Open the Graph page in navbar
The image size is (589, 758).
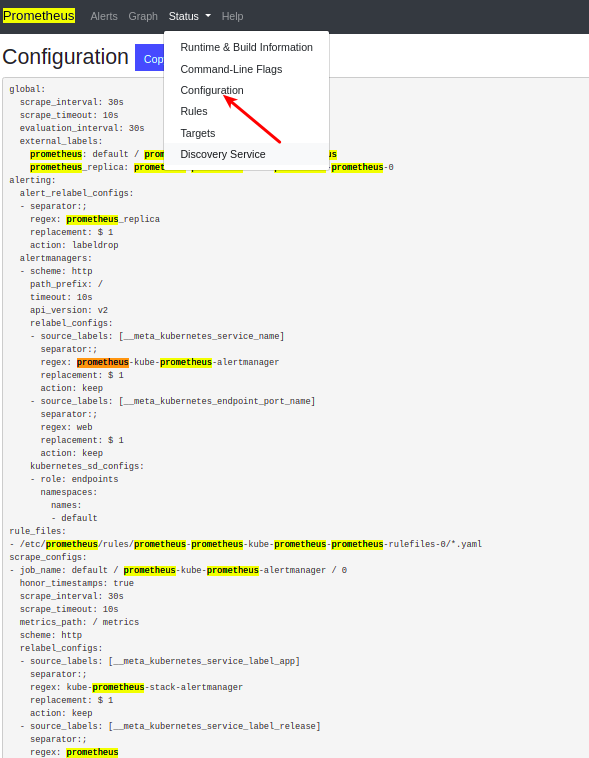(x=143, y=16)
